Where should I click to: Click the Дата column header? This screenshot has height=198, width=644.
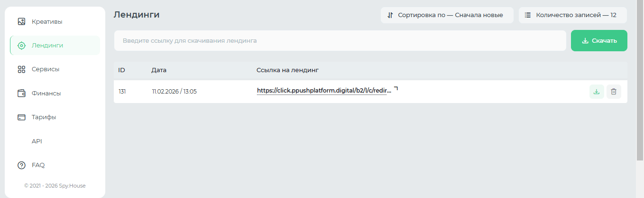pos(159,70)
